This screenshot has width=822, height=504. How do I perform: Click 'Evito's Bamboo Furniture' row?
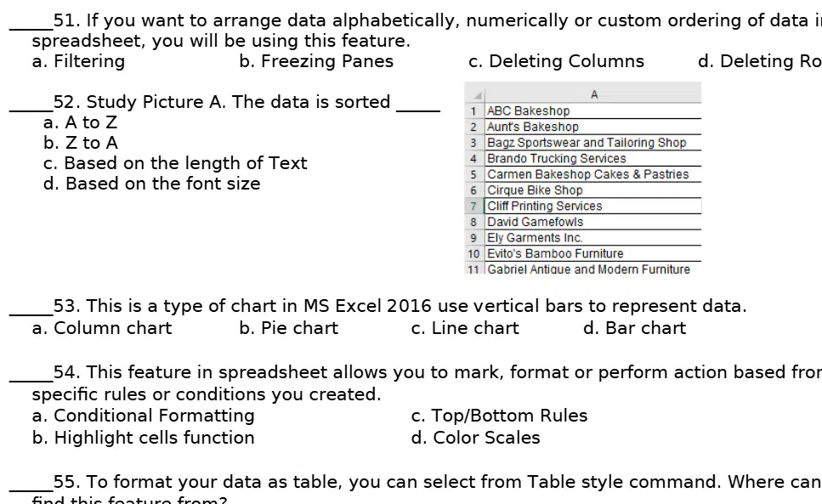pos(593,253)
